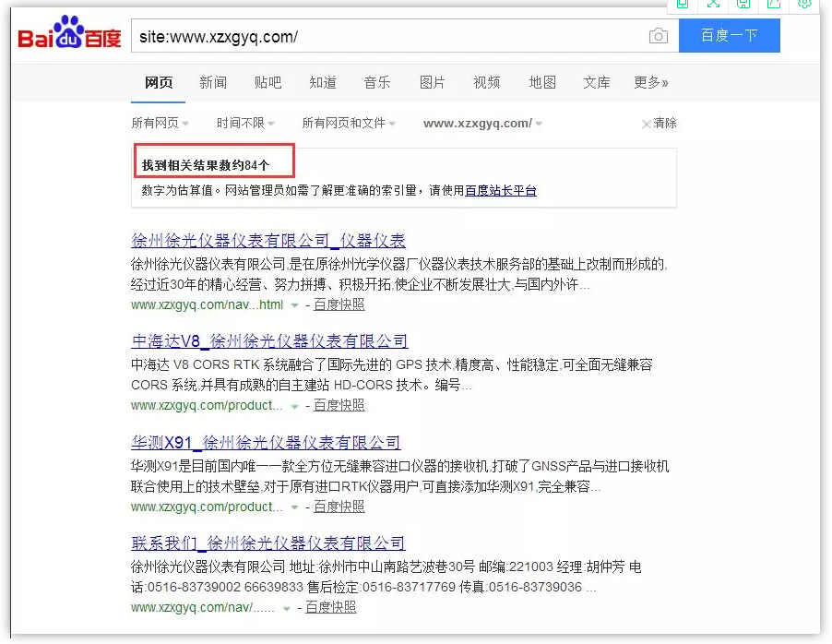This screenshot has height=644, width=832.
Task: Open the 贴吧 tab
Action: (268, 82)
